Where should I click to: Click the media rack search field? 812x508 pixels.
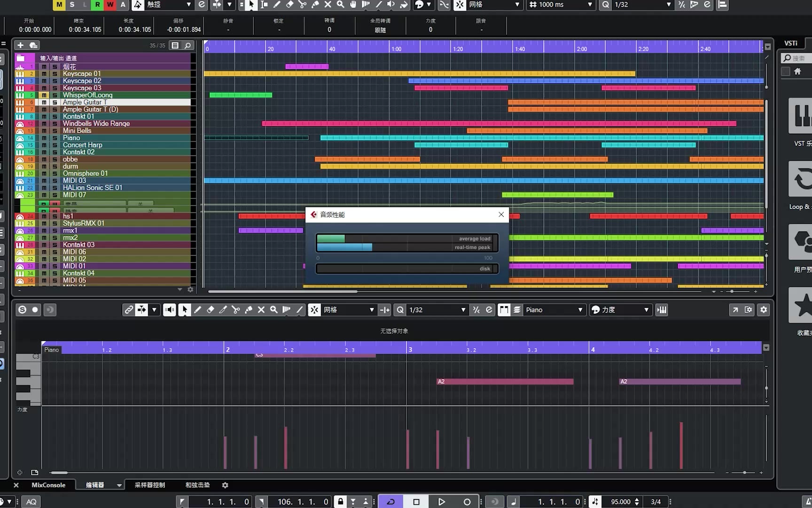pos(798,58)
